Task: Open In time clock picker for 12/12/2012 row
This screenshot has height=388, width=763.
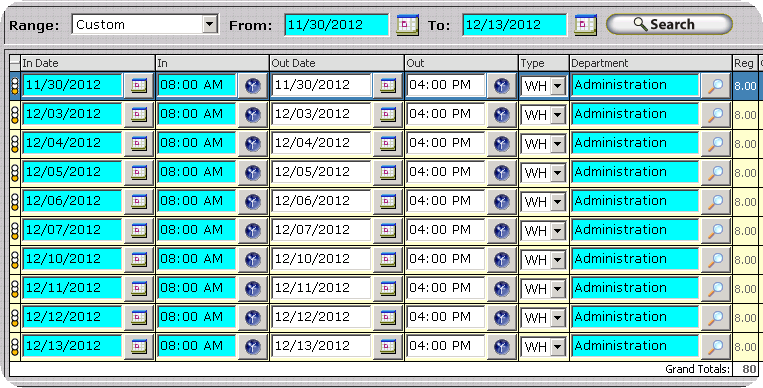Action: point(253,318)
